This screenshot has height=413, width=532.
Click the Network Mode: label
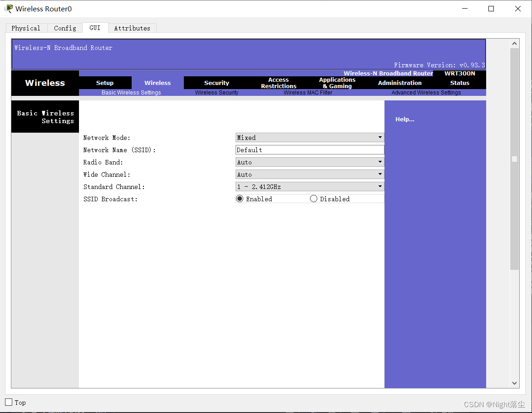(x=107, y=138)
